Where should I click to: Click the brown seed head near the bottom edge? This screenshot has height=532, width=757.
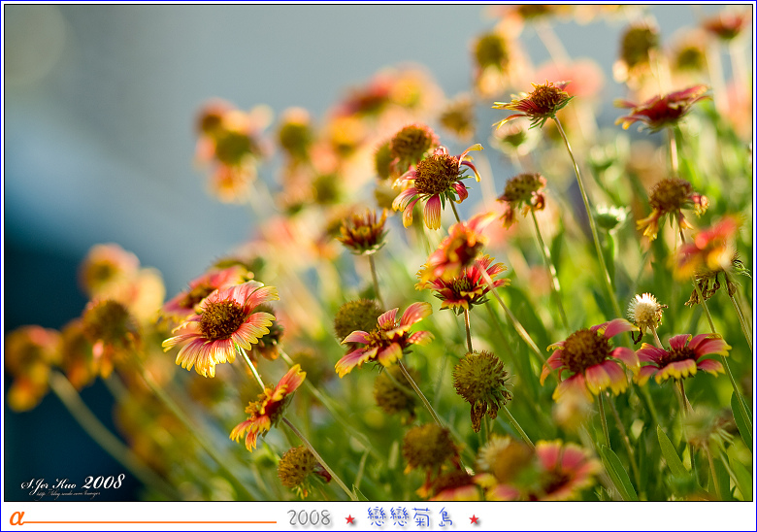pos(296,468)
